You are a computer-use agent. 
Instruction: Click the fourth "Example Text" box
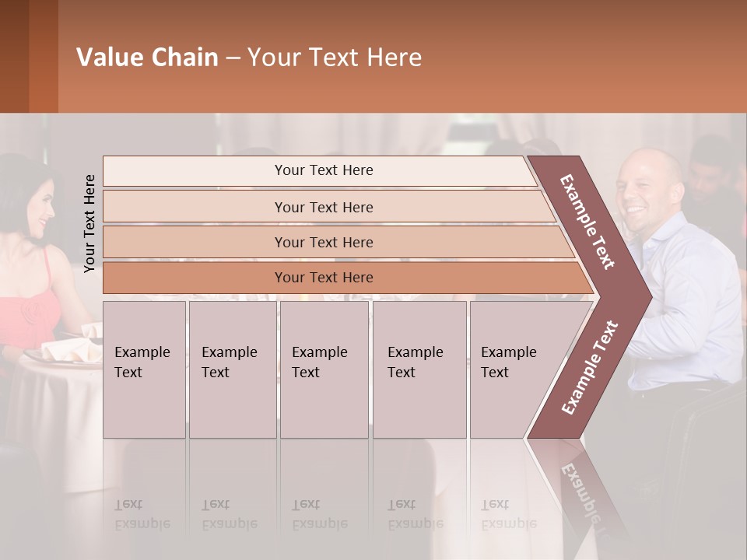(419, 369)
